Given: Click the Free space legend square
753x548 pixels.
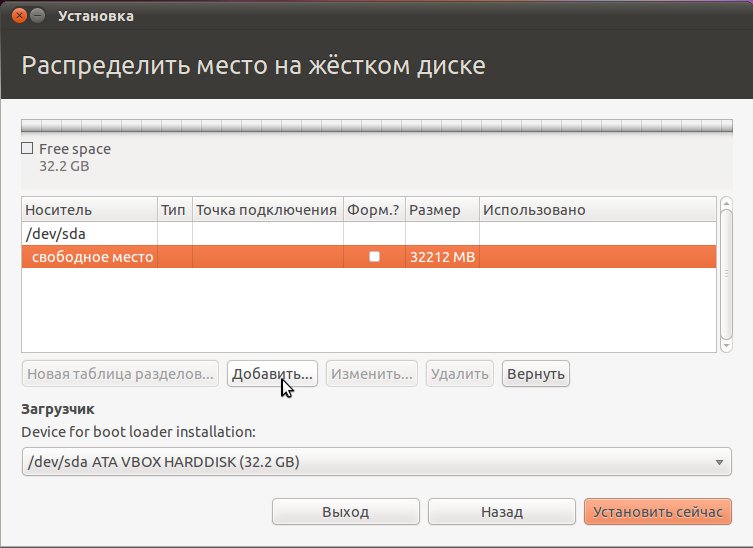Looking at the screenshot, I should pos(27,148).
